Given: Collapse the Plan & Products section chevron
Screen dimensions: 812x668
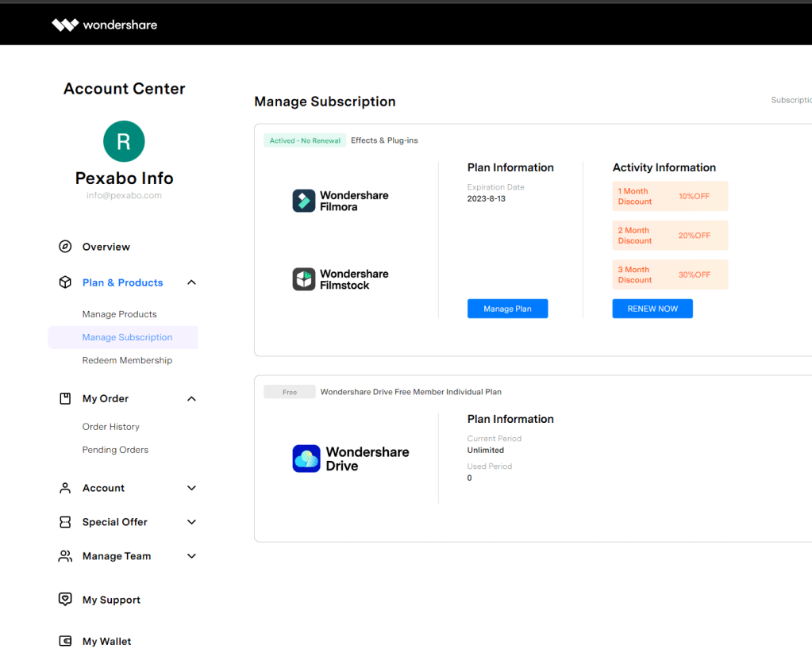Looking at the screenshot, I should tap(191, 282).
